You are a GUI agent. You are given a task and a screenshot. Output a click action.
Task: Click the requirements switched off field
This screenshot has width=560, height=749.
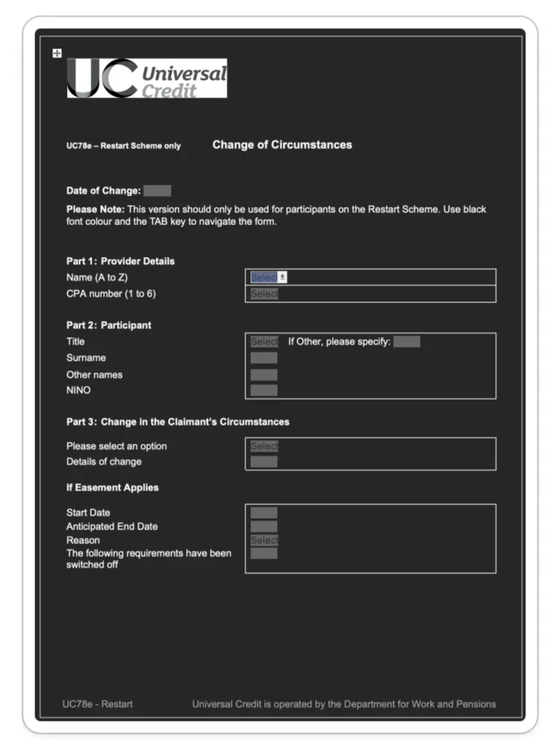point(263,553)
